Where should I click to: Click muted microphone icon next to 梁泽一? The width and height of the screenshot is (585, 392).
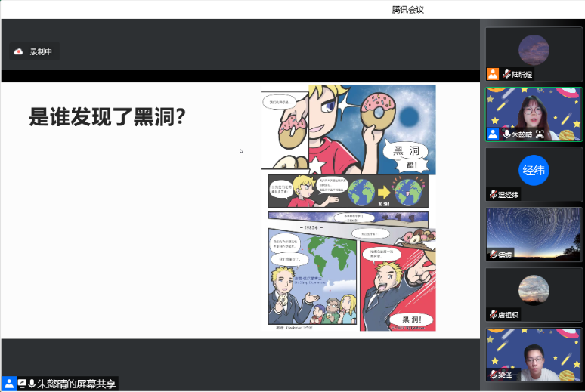pyautogui.click(x=494, y=375)
